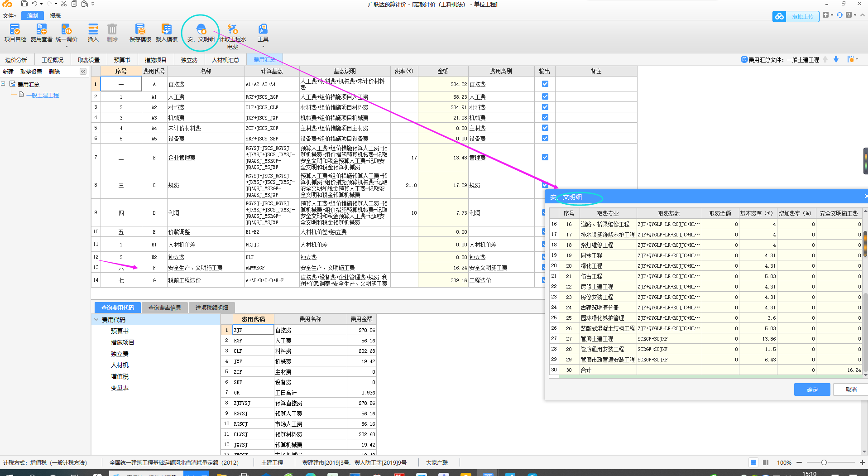Toggle the output checkbox for 企业管理费 row

[545, 157]
